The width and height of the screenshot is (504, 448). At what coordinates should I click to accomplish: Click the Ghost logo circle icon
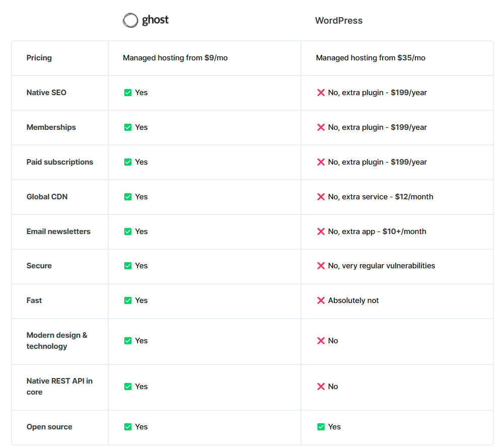pyautogui.click(x=130, y=20)
